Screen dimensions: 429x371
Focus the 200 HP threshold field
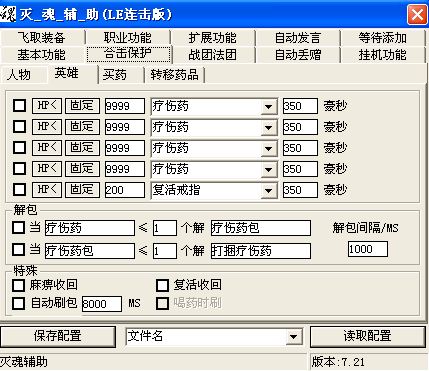[x=125, y=190]
